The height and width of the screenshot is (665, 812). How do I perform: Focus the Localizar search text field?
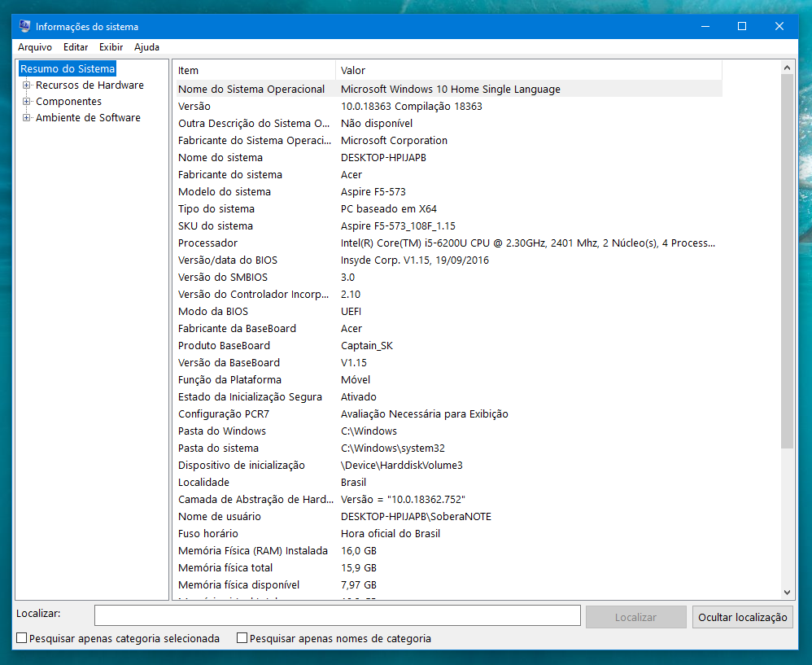tap(337, 616)
